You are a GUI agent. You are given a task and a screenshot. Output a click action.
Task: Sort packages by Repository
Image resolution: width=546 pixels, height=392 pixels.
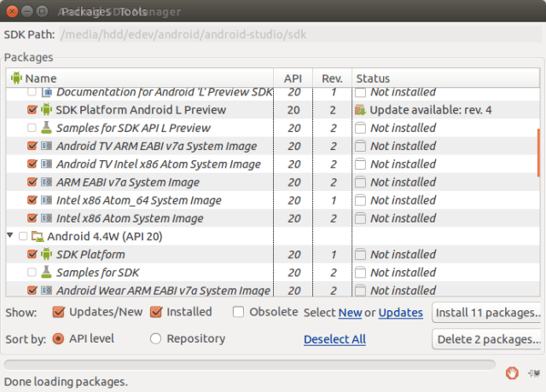155,339
